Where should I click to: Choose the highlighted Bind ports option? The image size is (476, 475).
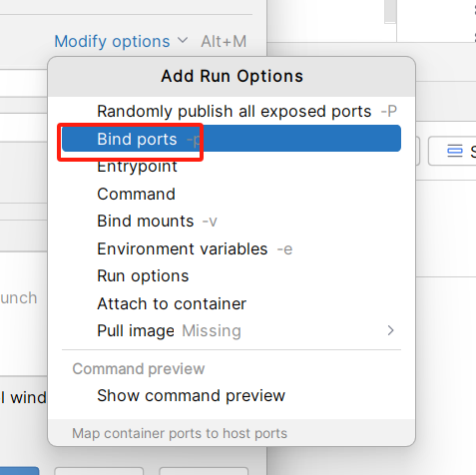(x=232, y=139)
